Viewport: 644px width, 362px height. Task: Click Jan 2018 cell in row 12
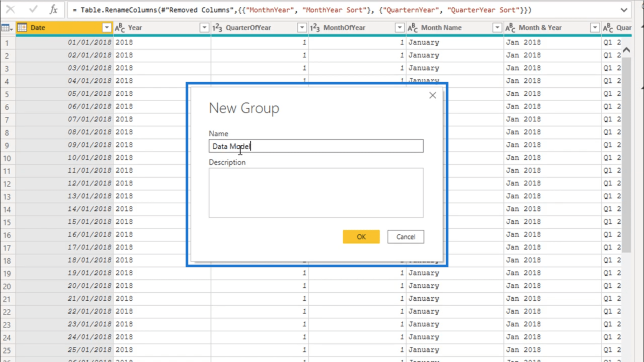552,183
